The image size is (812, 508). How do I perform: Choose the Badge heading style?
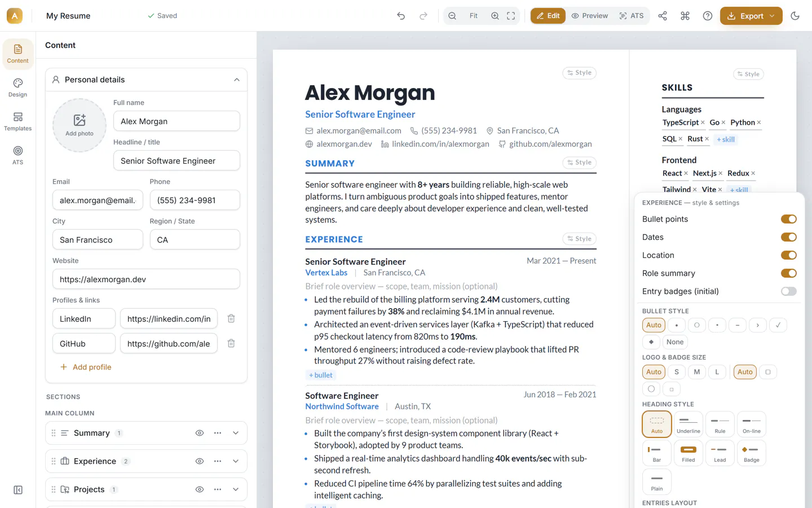752,453
